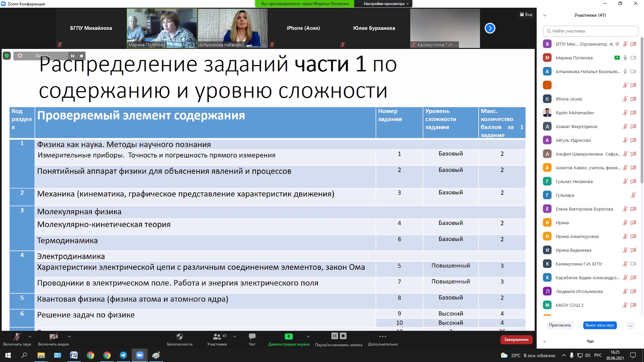Pause the recording in toolbar
The image size is (644, 362).
point(334,336)
